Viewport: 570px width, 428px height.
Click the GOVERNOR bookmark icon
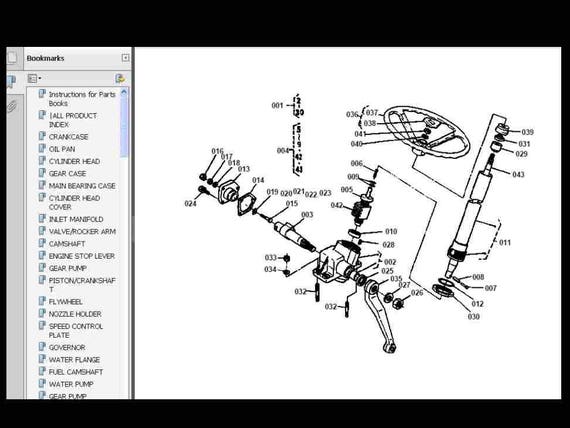42,347
